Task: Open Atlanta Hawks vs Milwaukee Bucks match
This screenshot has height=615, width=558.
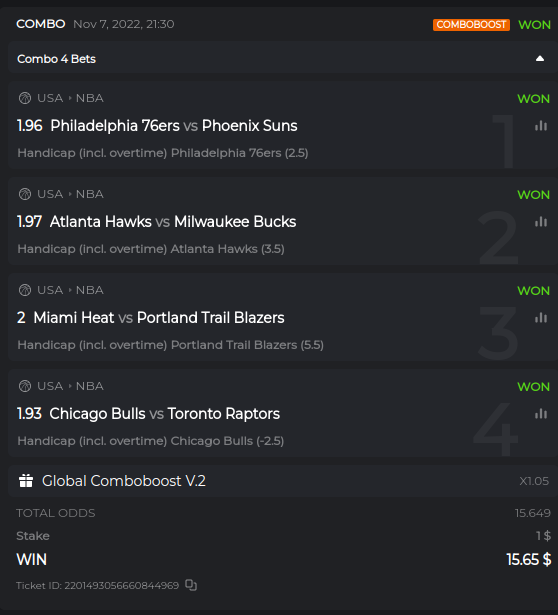Action: (173, 222)
